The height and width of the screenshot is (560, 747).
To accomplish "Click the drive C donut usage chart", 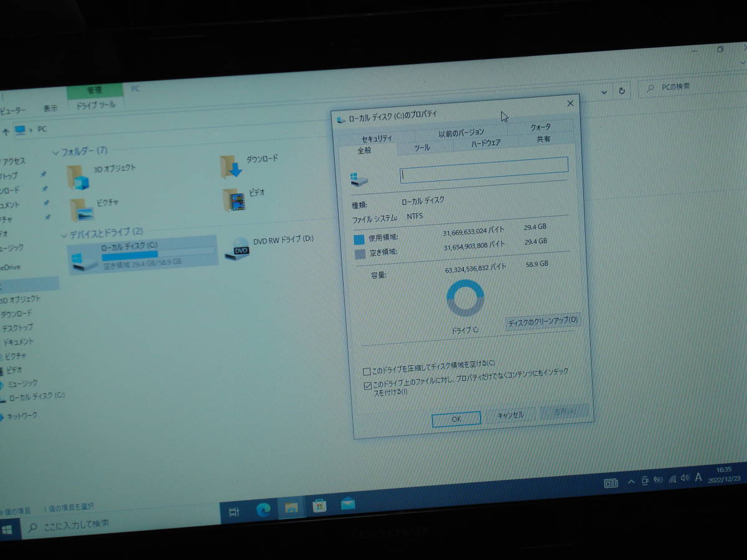I will (x=466, y=298).
